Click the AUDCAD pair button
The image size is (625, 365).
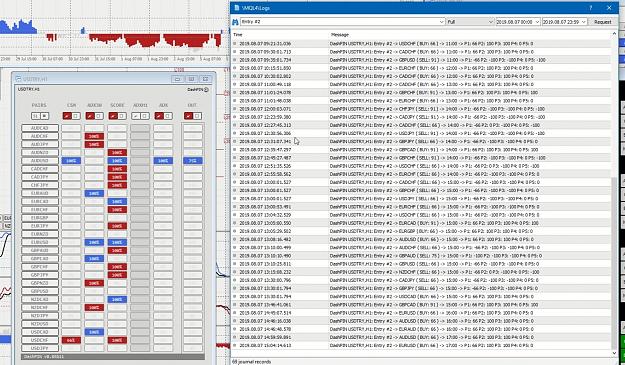(40, 128)
